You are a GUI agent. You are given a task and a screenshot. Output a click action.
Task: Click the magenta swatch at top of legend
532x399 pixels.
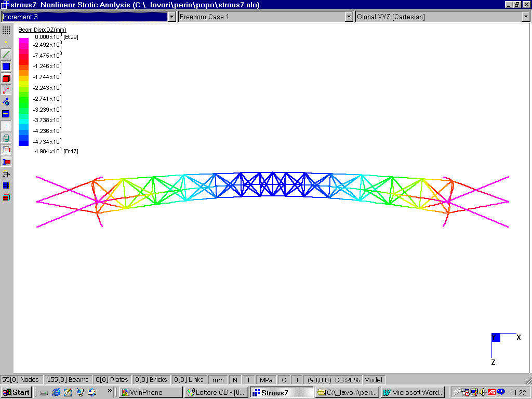[23, 41]
